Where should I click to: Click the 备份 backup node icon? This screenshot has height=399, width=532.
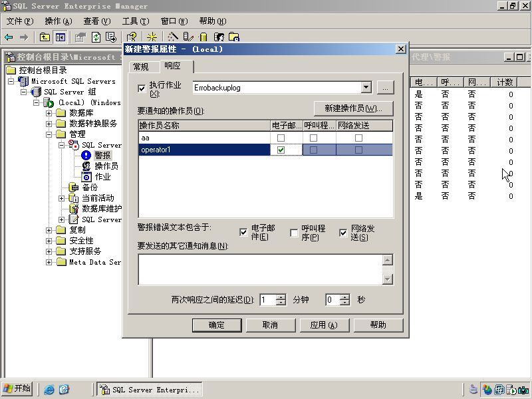pyautogui.click(x=74, y=188)
